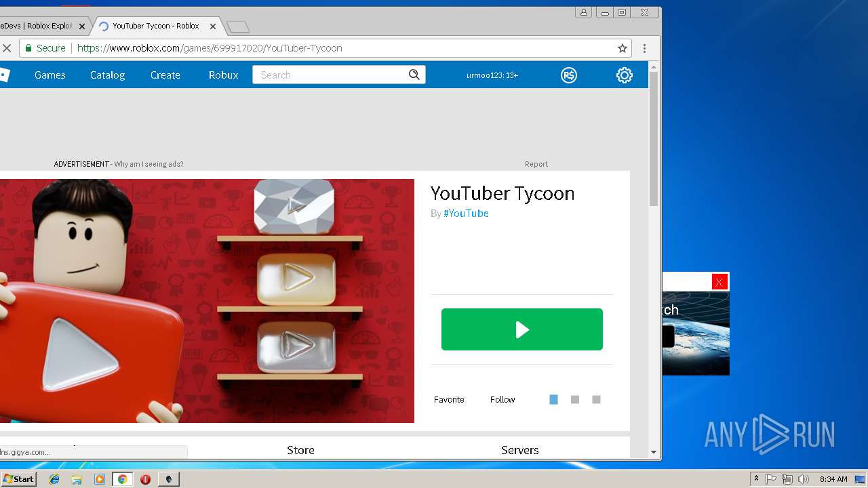Viewport: 868px width, 488px height.
Task: Open the Games menu item
Action: click(x=50, y=75)
